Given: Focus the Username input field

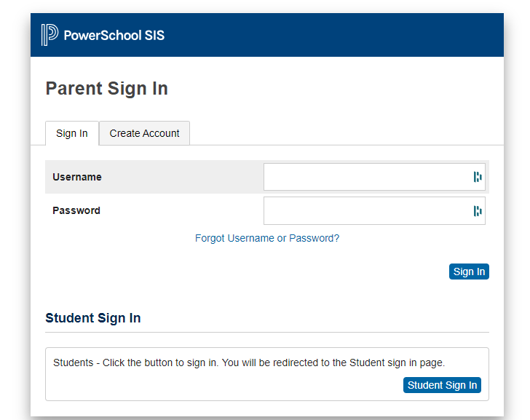Looking at the screenshot, I should (x=374, y=177).
